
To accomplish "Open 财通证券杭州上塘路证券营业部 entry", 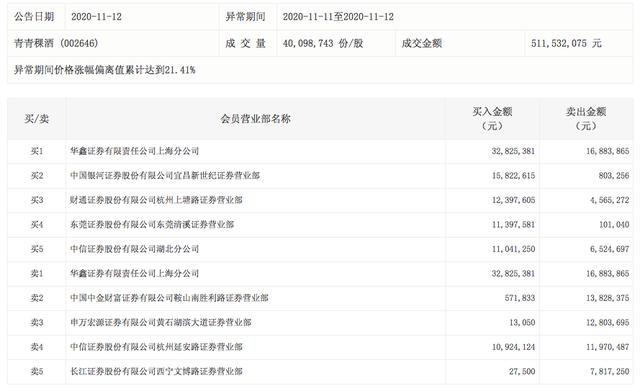I will point(156,200).
